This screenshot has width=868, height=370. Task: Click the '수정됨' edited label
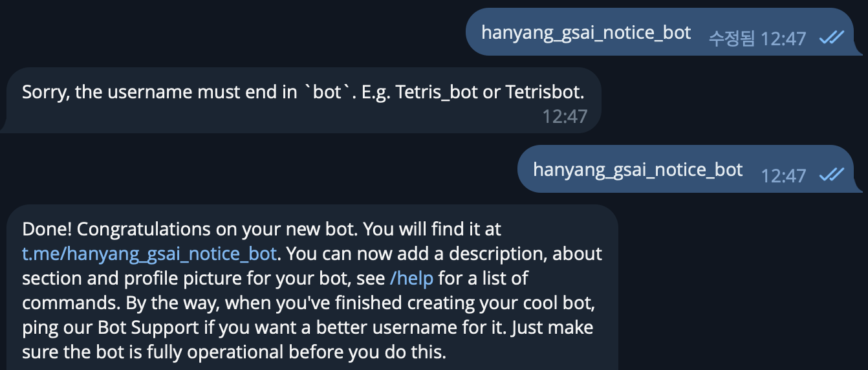[x=732, y=39]
